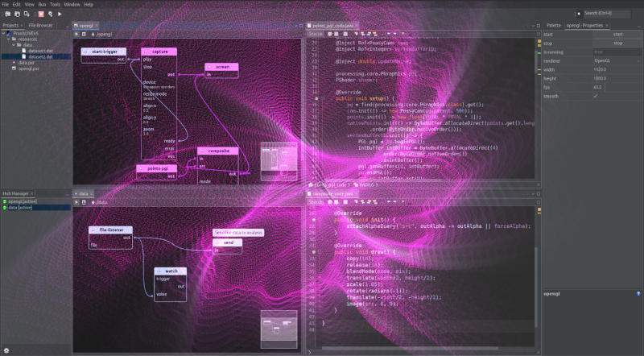Select data.pxr in the project tree
644x356 pixels.
point(26,63)
